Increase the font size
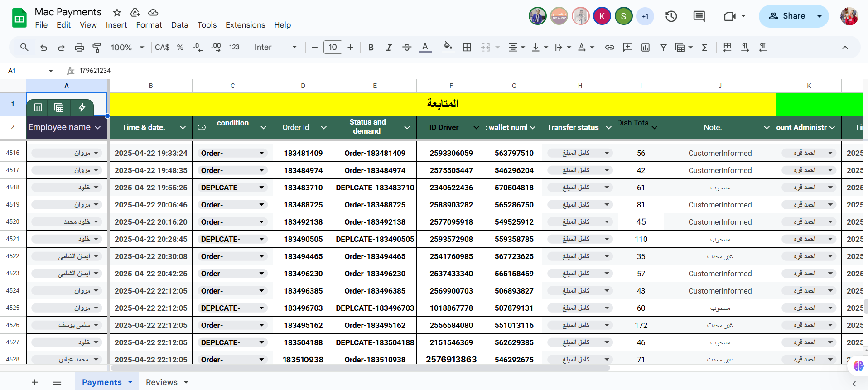The image size is (868, 390). [x=351, y=47]
